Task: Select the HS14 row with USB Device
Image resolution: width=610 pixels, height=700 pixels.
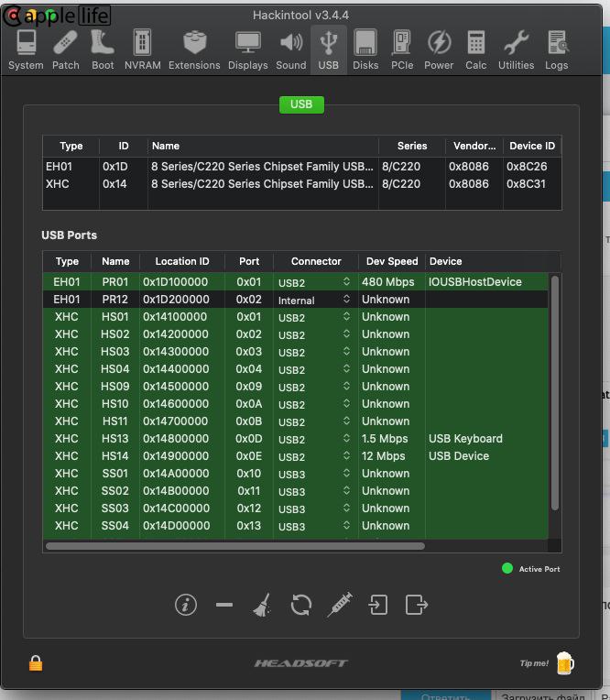Action: (x=296, y=456)
